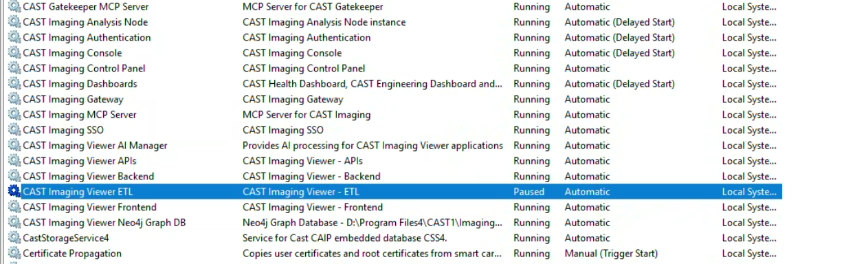
Task: Click Automatic startup type of CAST Imaging SSO
Action: click(x=587, y=130)
